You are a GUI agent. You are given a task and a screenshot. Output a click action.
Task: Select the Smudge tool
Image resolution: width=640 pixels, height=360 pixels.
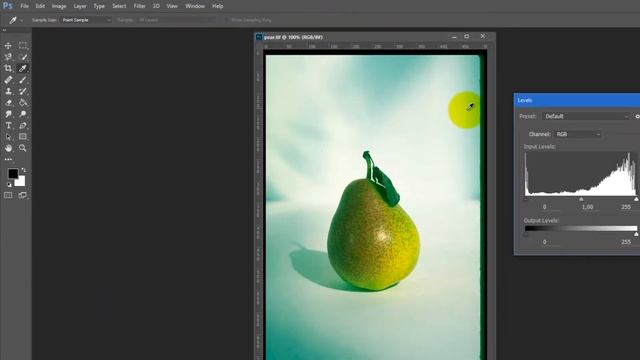(8, 114)
